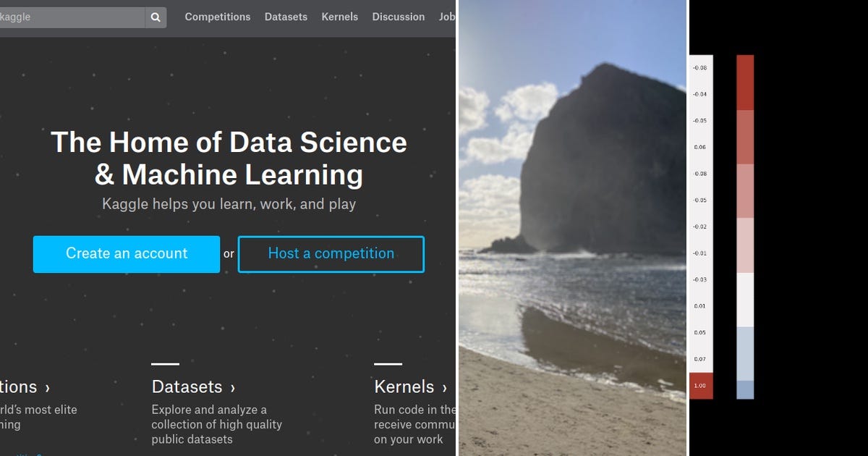Open the Kernels section heading link
Viewport: 868px width, 456px height.
[x=404, y=387]
